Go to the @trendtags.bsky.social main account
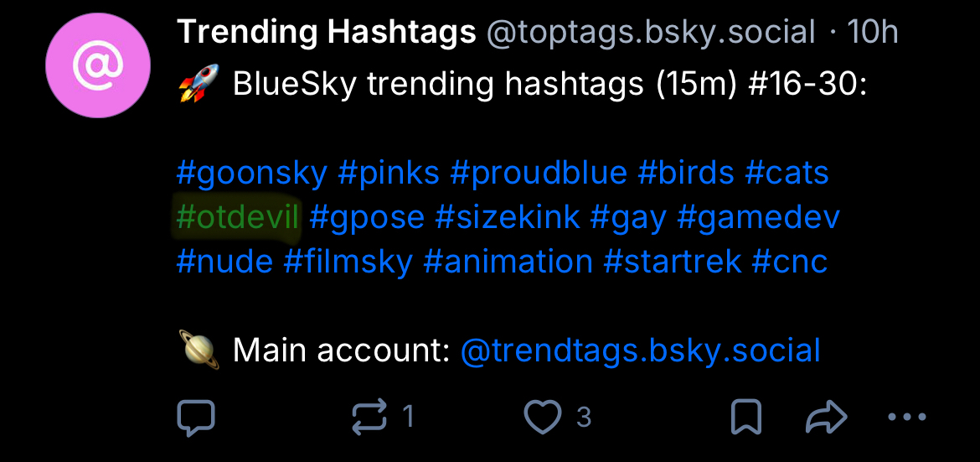980x462 pixels. pos(641,350)
